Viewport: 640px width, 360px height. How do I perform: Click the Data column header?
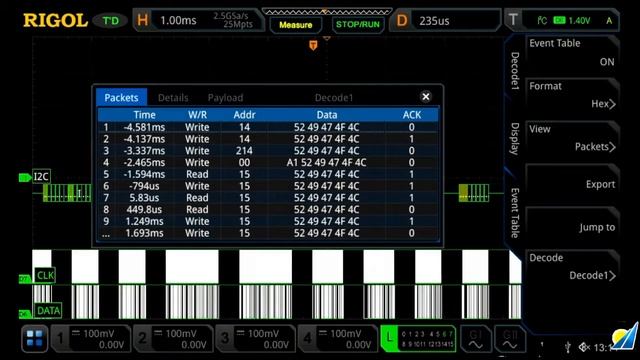pos(327,115)
